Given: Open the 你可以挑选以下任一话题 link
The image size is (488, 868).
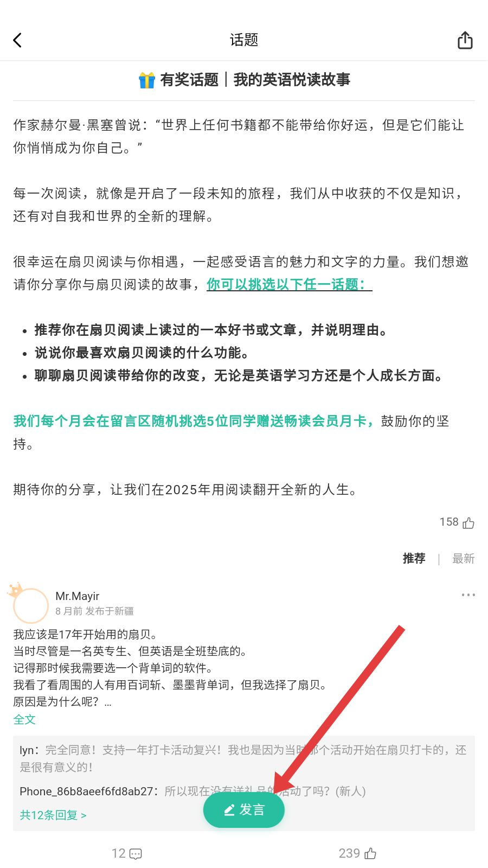Looking at the screenshot, I should (x=289, y=284).
